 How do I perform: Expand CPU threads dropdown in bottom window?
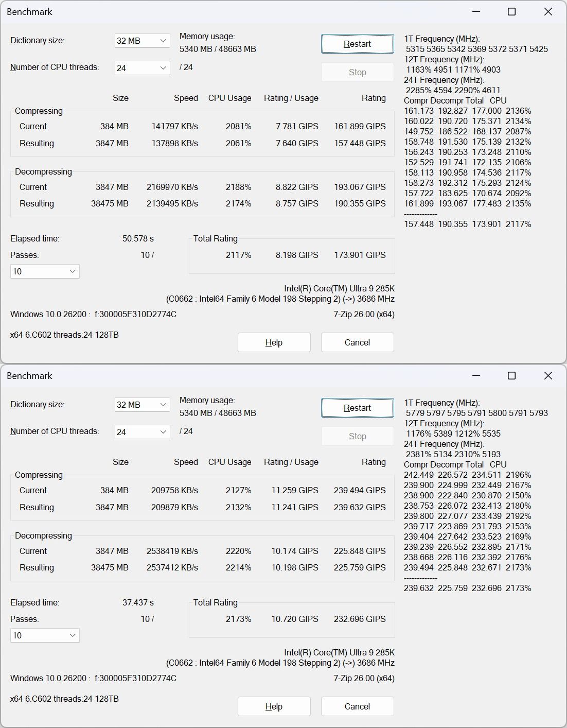pos(142,431)
